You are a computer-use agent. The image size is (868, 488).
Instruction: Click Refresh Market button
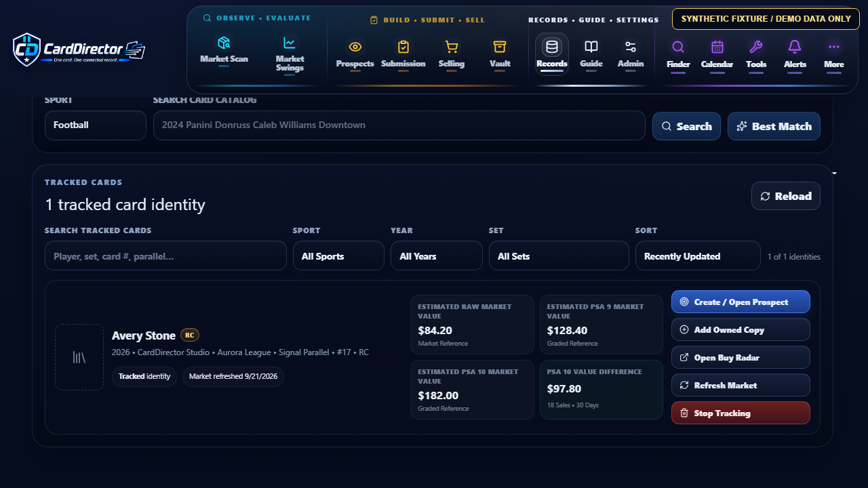click(x=741, y=385)
